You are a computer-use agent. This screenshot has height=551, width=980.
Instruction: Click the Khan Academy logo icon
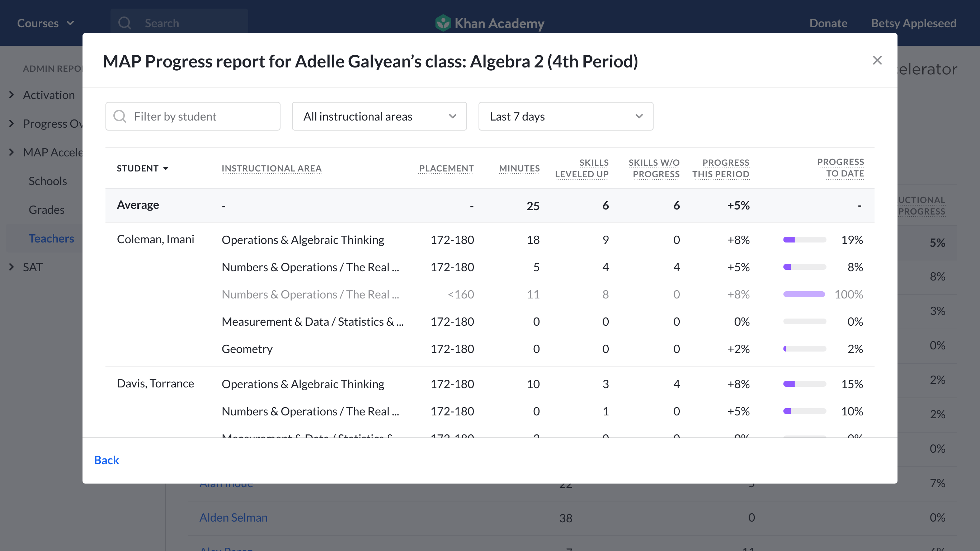443,23
